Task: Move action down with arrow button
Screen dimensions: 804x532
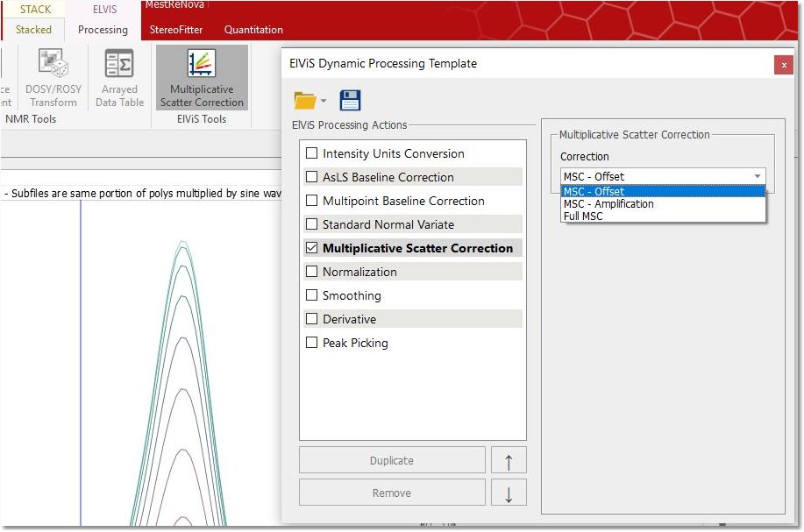Action: 509,493
